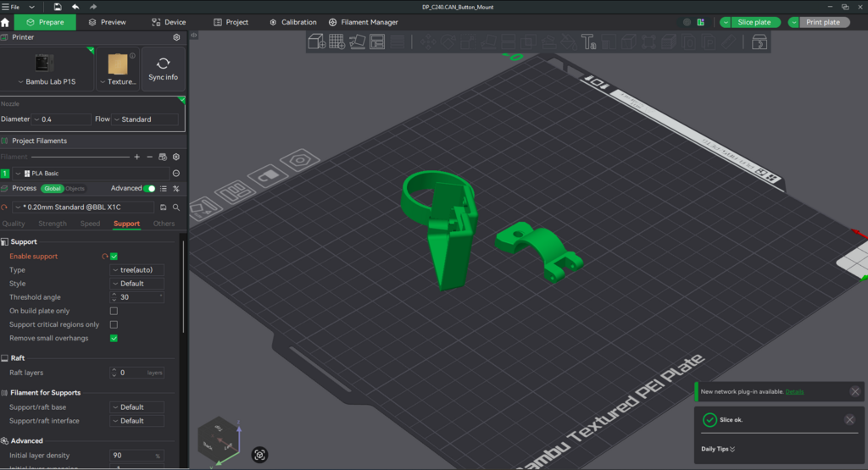Viewport: 868px width, 470px height.
Task: Open the Slice plate dropdown arrow
Action: [726, 22]
